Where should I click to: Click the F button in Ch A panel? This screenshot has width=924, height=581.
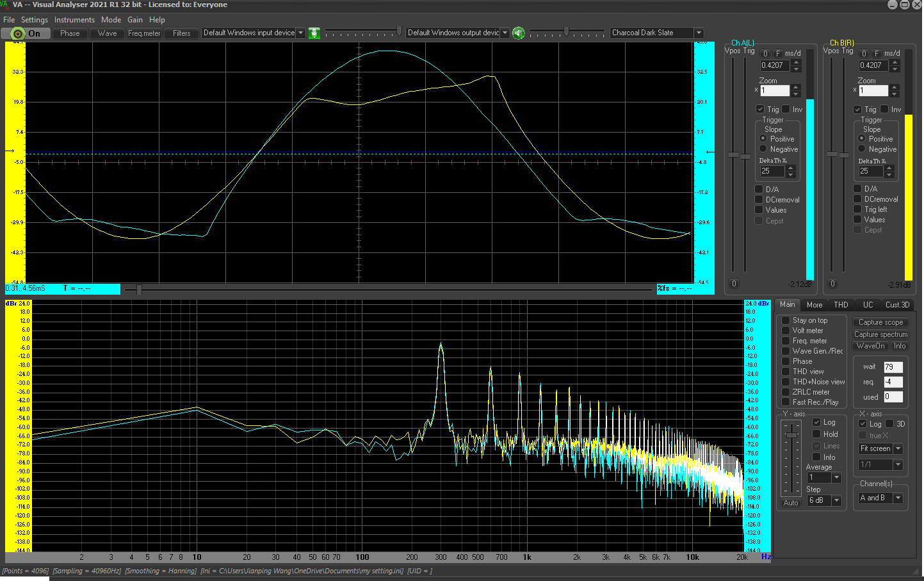(x=778, y=54)
